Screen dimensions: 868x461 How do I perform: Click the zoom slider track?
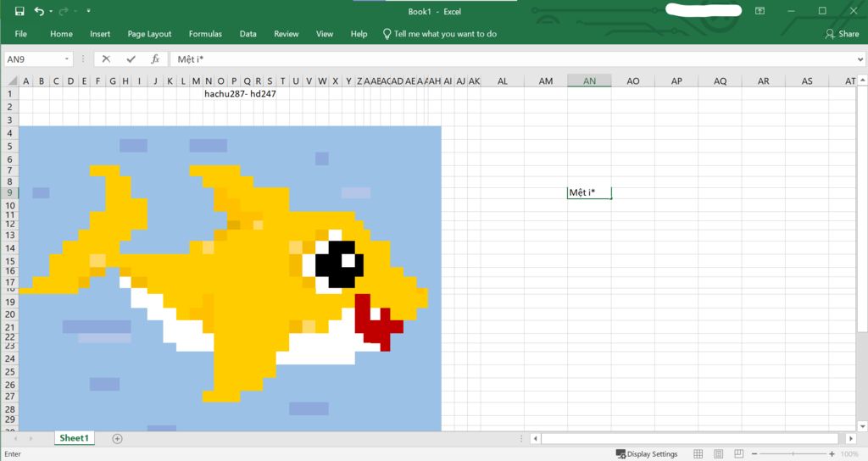click(x=793, y=454)
